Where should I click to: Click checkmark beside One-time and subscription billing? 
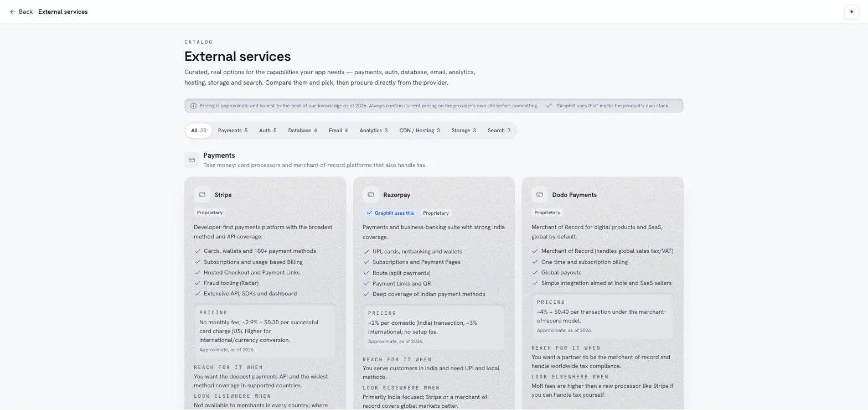(535, 262)
